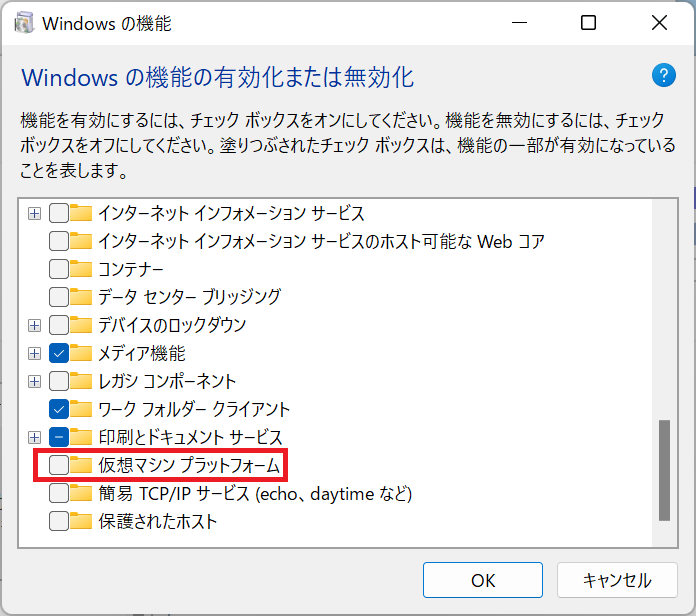Check the レガシ コンポーネント checkbox

coord(59,381)
